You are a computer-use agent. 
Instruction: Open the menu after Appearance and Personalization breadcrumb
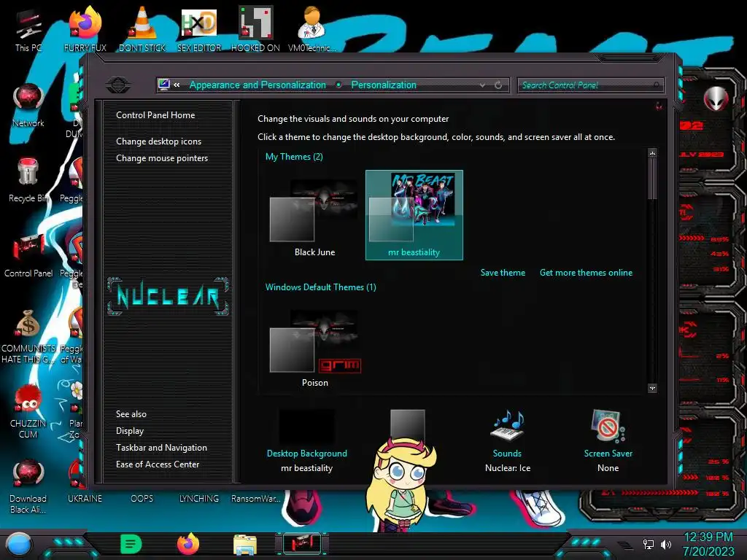338,85
